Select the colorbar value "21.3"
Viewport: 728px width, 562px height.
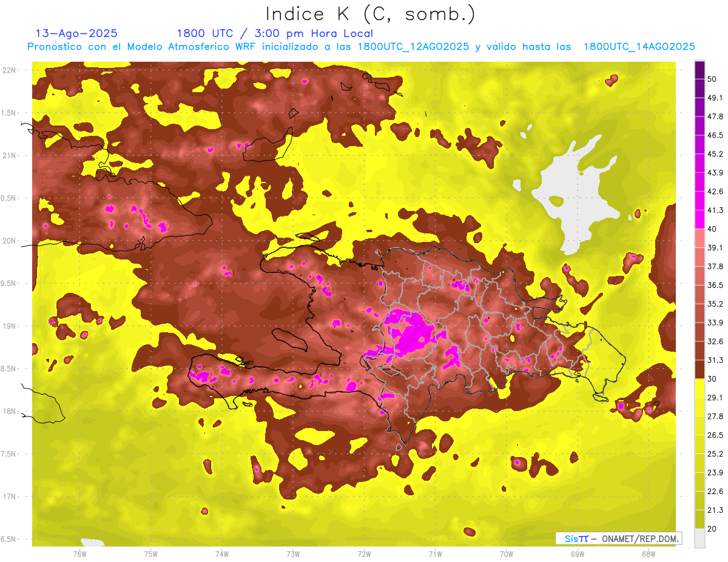715,510
